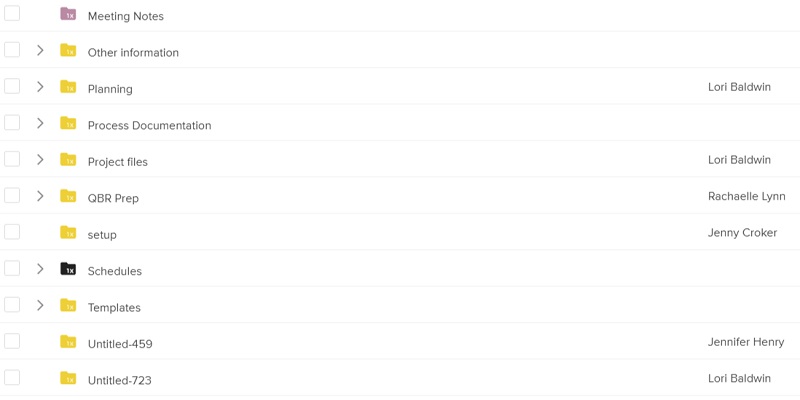Click the black Schedules folder icon

click(68, 269)
